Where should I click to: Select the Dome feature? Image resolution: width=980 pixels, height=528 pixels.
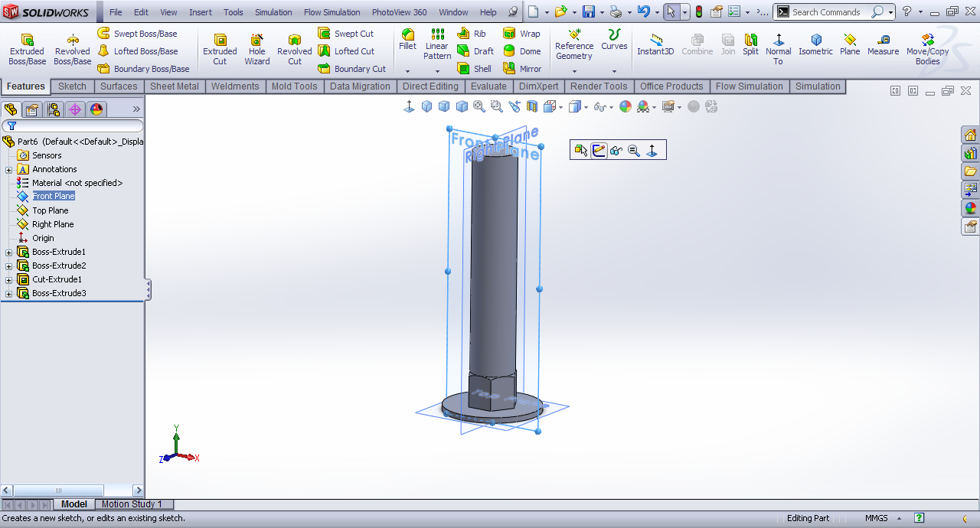pos(522,51)
